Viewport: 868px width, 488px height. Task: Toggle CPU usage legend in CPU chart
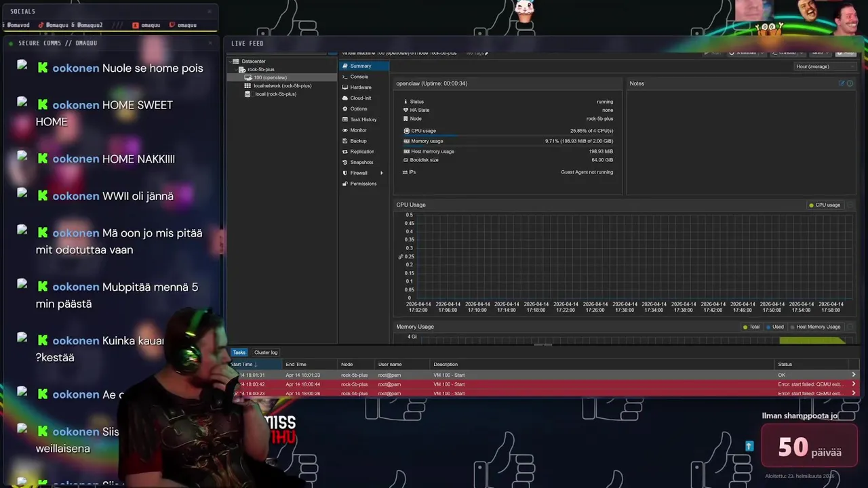tap(825, 205)
